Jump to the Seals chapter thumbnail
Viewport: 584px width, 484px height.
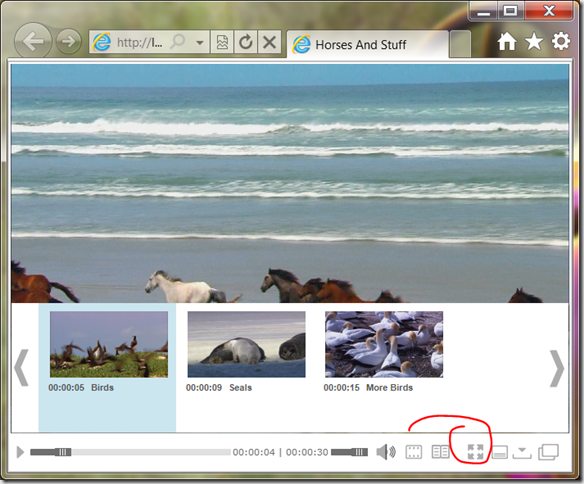click(x=247, y=344)
